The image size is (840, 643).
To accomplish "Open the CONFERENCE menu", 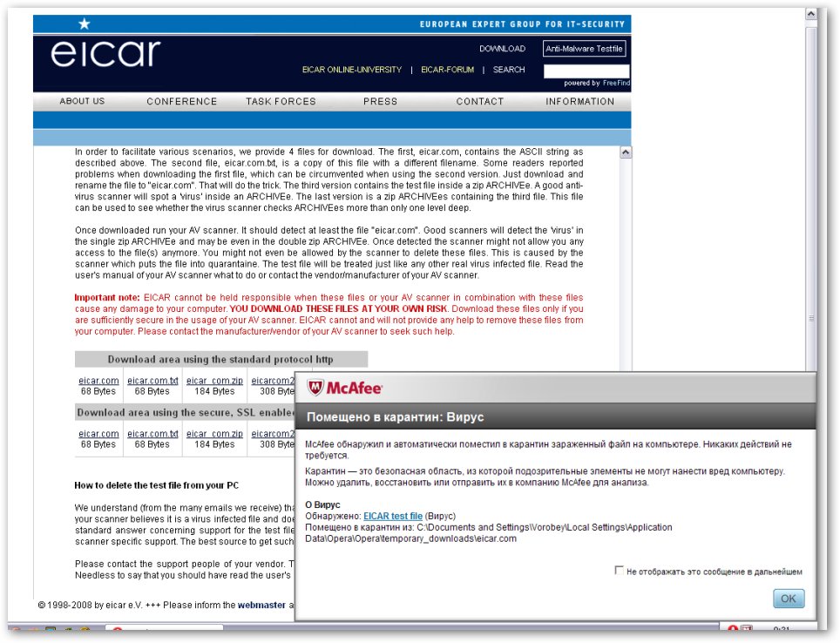I will click(181, 101).
